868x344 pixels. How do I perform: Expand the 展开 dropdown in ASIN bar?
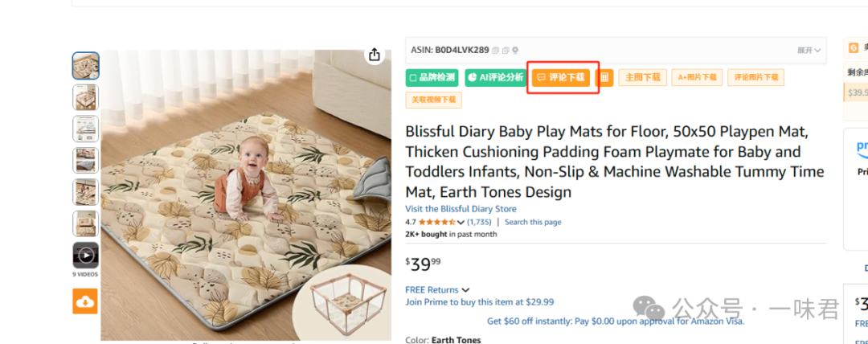(809, 51)
